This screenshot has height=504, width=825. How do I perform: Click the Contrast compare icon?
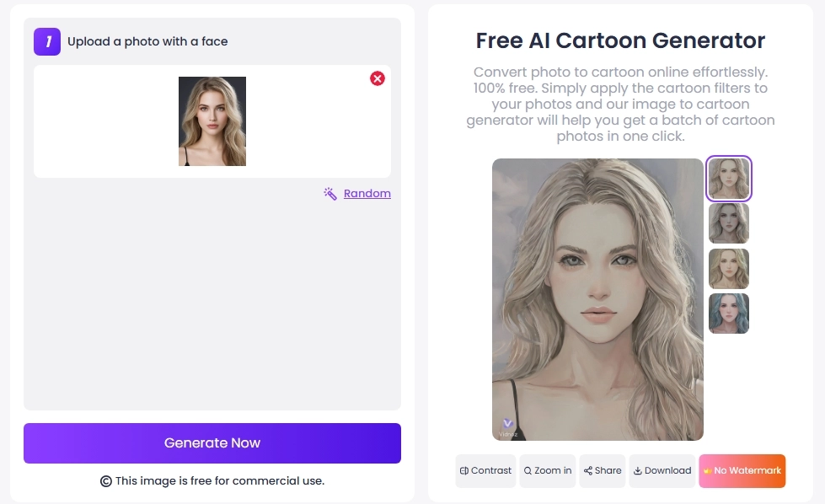(x=464, y=471)
